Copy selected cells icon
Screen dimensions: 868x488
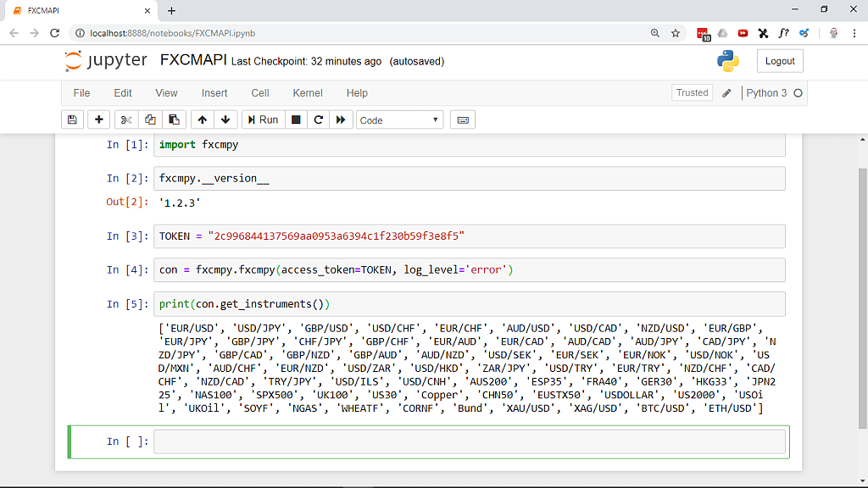(x=150, y=120)
